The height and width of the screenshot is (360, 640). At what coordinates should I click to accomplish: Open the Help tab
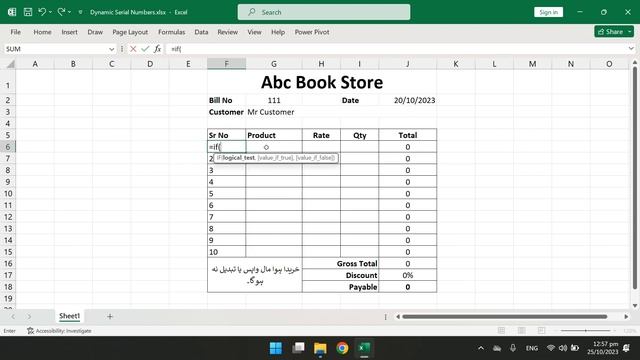pos(278,32)
